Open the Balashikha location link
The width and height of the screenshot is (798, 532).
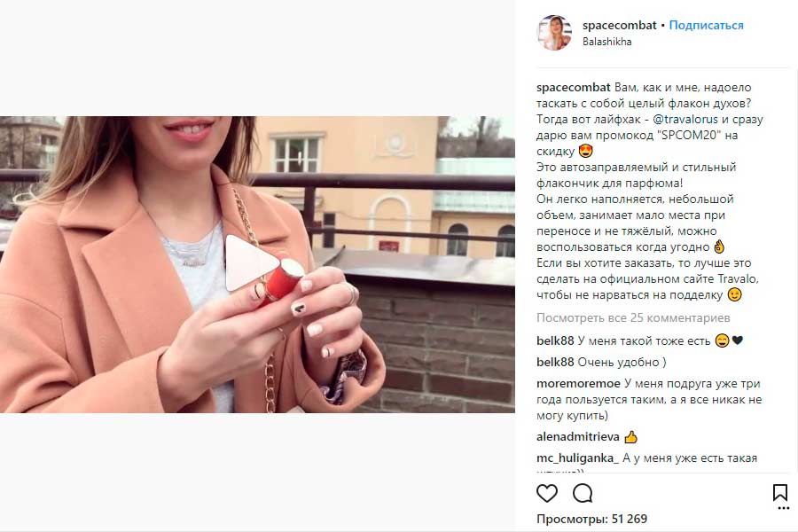tap(606, 42)
